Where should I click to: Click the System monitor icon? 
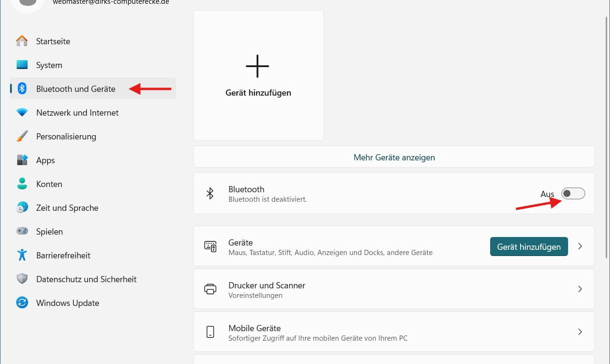click(22, 65)
